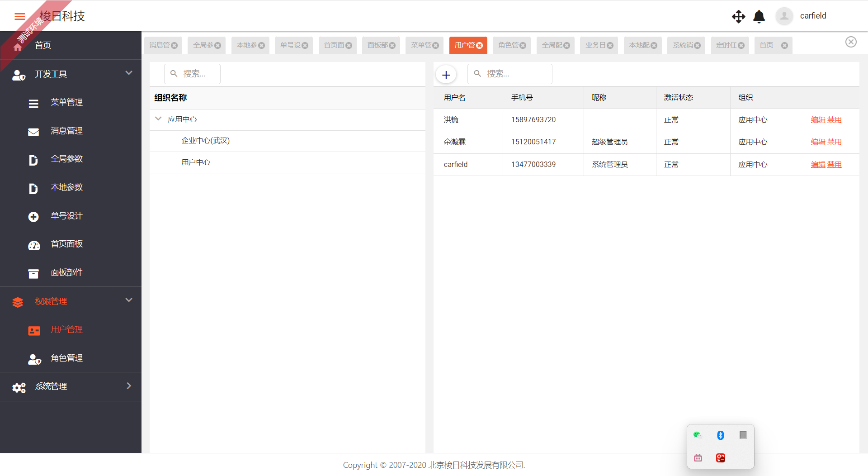Open WeChat in system tray popup
Image resolution: width=868 pixels, height=476 pixels.
click(x=698, y=435)
